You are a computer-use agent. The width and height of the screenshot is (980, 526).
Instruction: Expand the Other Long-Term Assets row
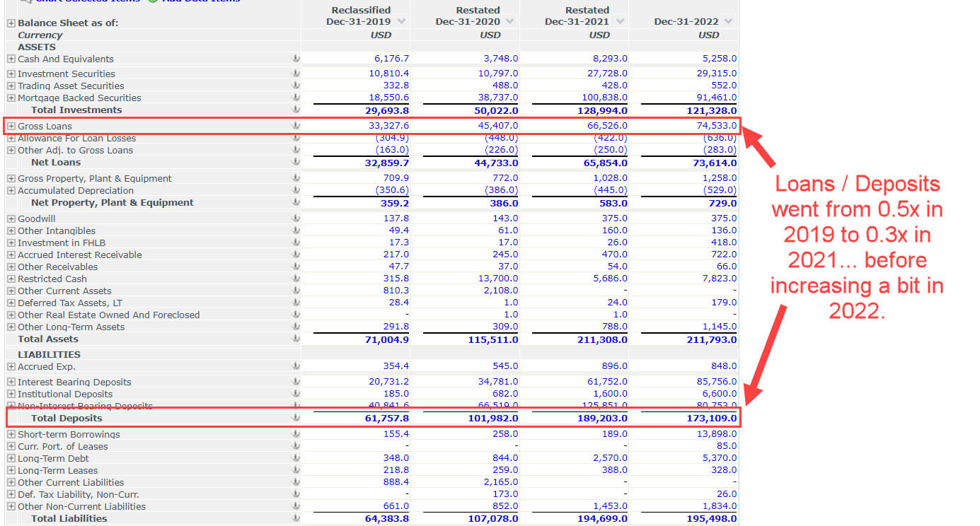[11, 327]
